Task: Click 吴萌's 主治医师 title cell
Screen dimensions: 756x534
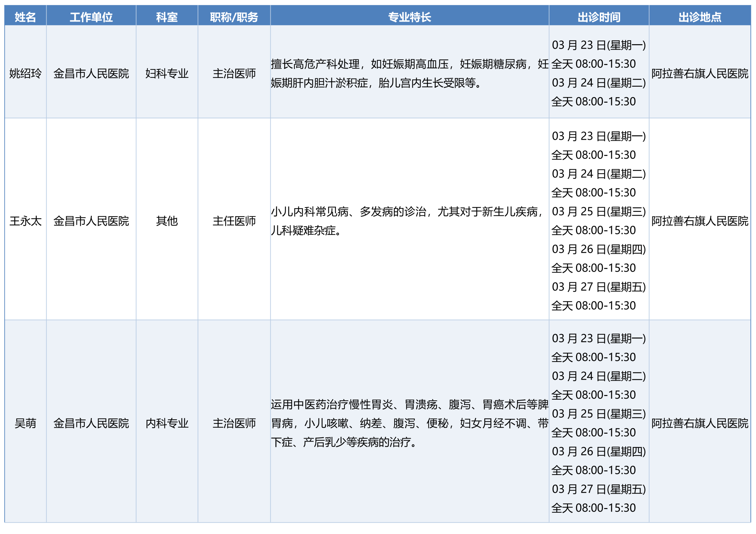Action: click(234, 423)
